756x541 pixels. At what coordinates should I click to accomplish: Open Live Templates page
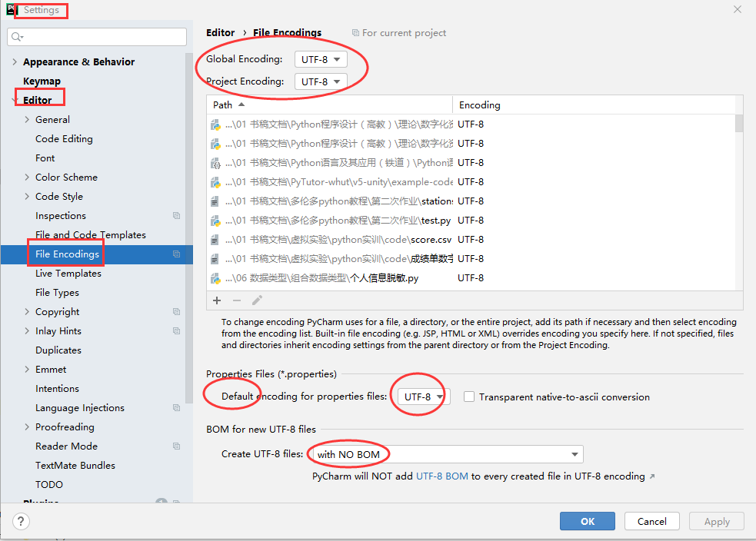click(x=68, y=274)
